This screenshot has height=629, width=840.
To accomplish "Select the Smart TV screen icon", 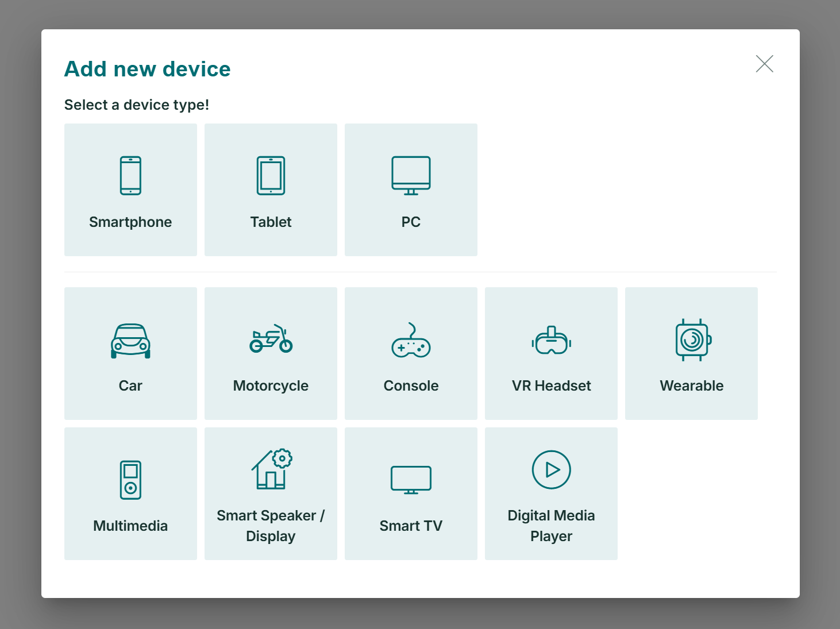I will click(x=411, y=480).
